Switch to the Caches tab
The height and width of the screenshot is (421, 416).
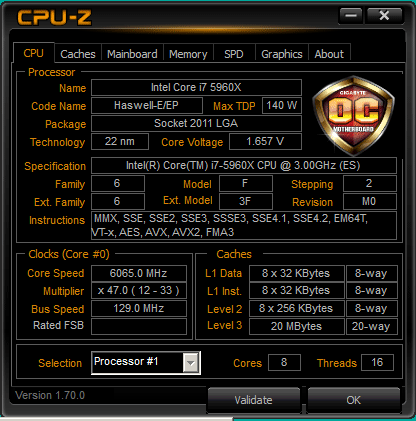click(x=78, y=54)
